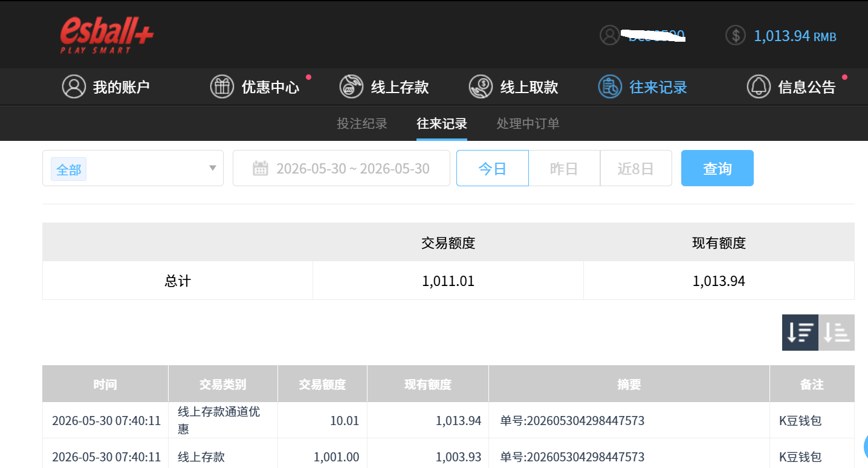Click the 1,013.94 RMB balance
Viewport: 868px width, 468px height.
tap(795, 36)
